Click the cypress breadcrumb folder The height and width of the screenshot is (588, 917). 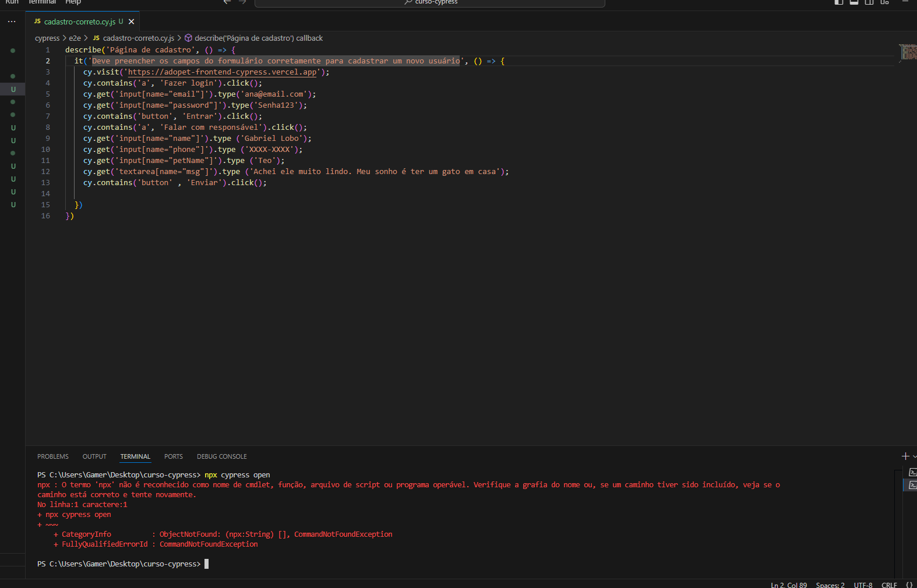(x=47, y=38)
